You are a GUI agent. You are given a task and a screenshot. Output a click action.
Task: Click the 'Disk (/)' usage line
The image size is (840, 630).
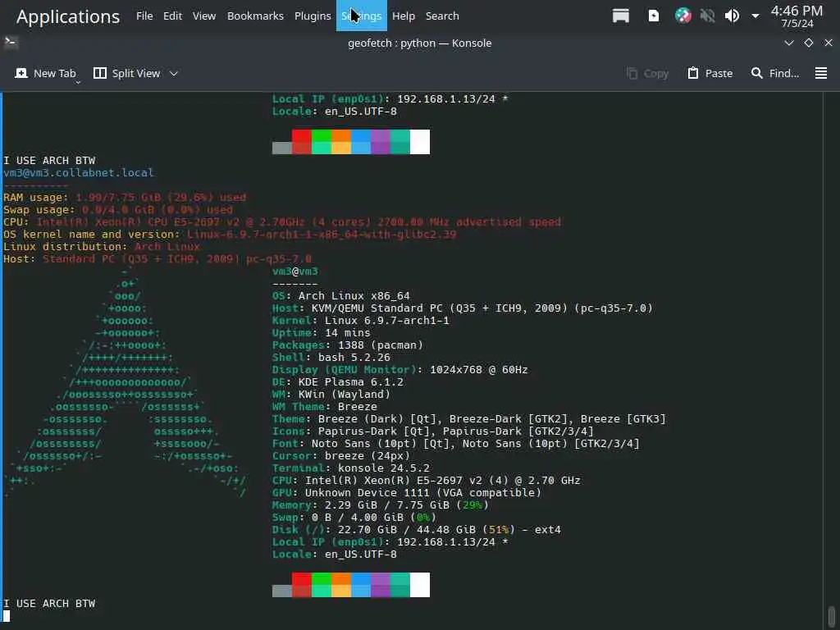(x=416, y=530)
